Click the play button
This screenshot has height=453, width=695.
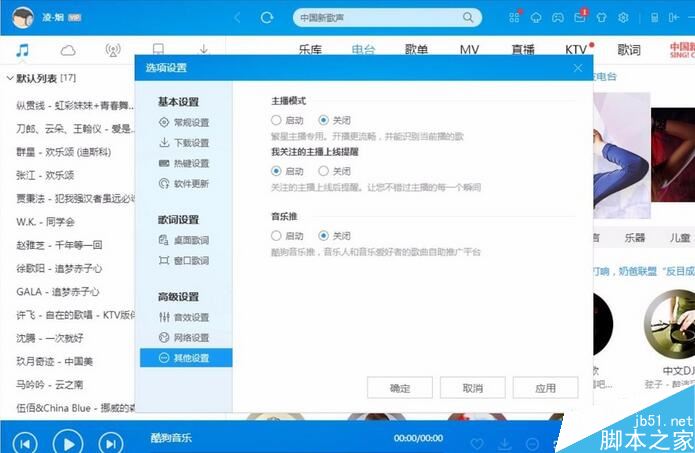pos(68,442)
